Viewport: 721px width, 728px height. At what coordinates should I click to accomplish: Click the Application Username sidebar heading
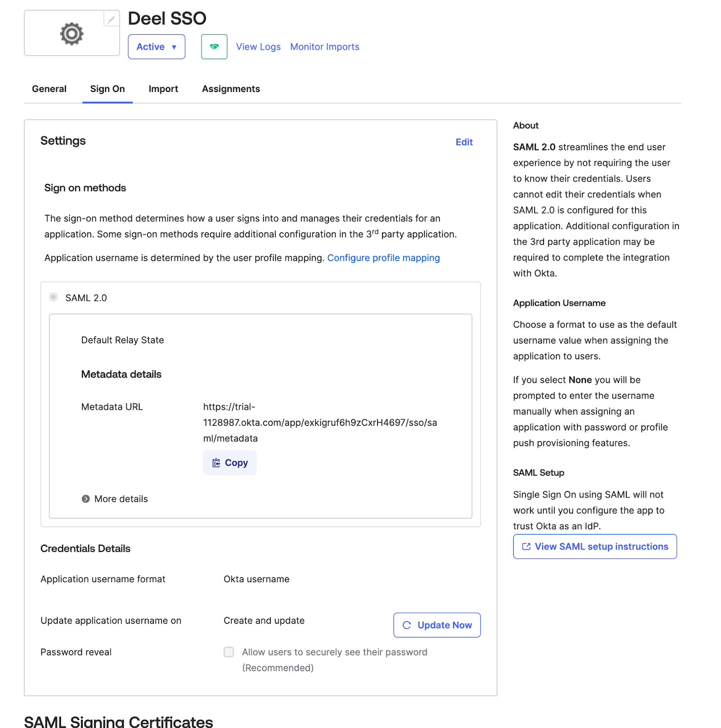coord(560,303)
